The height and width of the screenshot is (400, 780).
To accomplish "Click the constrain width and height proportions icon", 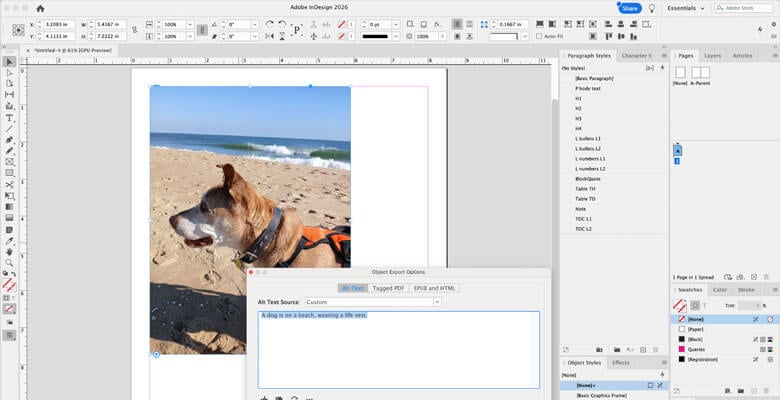I will click(x=134, y=30).
